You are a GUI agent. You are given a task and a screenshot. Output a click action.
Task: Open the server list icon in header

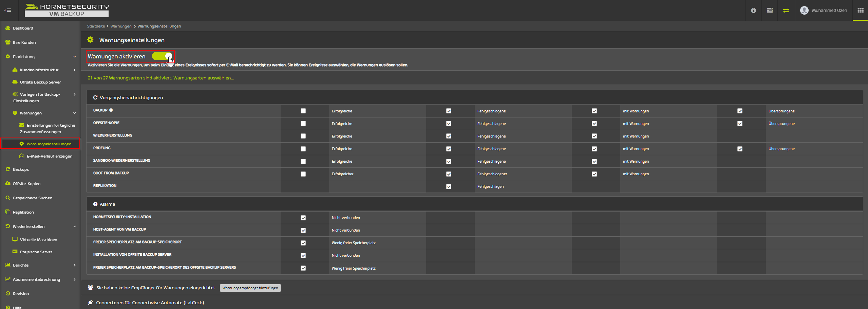[x=770, y=11]
